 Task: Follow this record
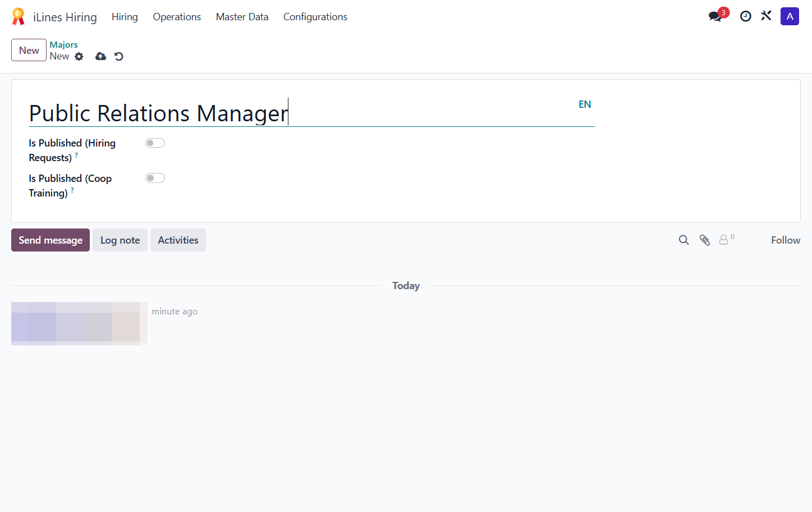click(x=786, y=240)
